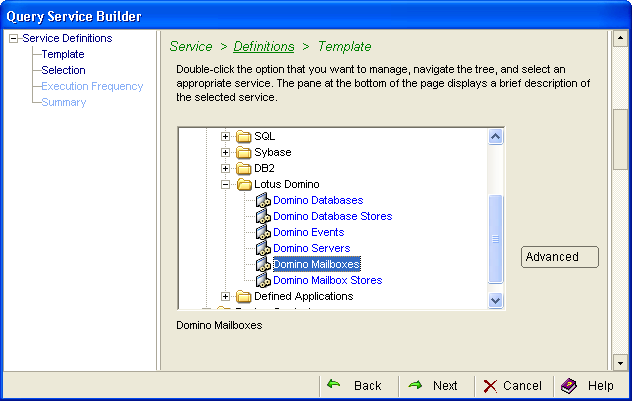This screenshot has width=632, height=401.
Task: Select the SQL folder label
Action: [264, 137]
